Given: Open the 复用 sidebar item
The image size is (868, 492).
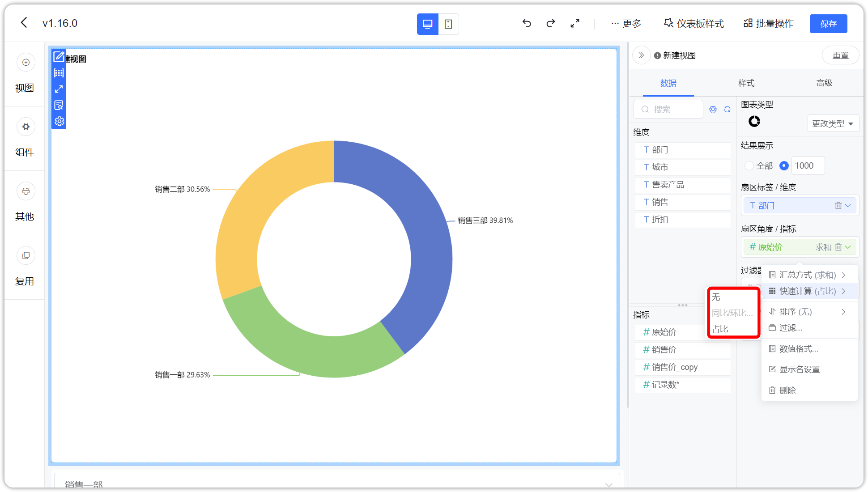Looking at the screenshot, I should coord(25,267).
